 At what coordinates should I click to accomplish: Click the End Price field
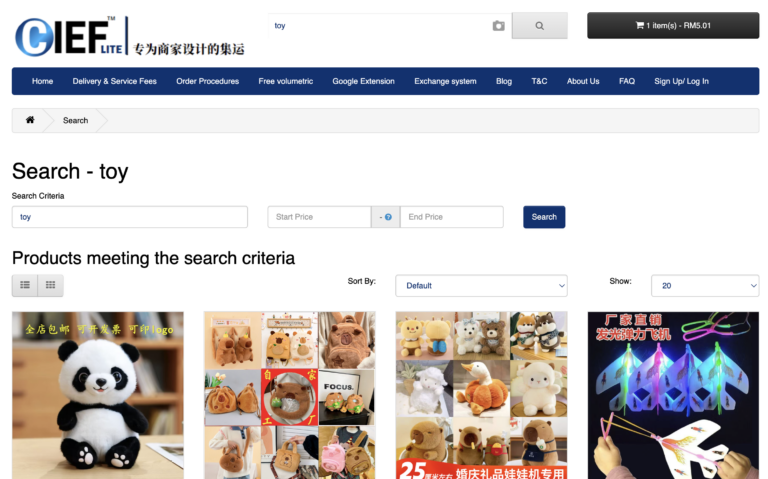pyautogui.click(x=452, y=217)
